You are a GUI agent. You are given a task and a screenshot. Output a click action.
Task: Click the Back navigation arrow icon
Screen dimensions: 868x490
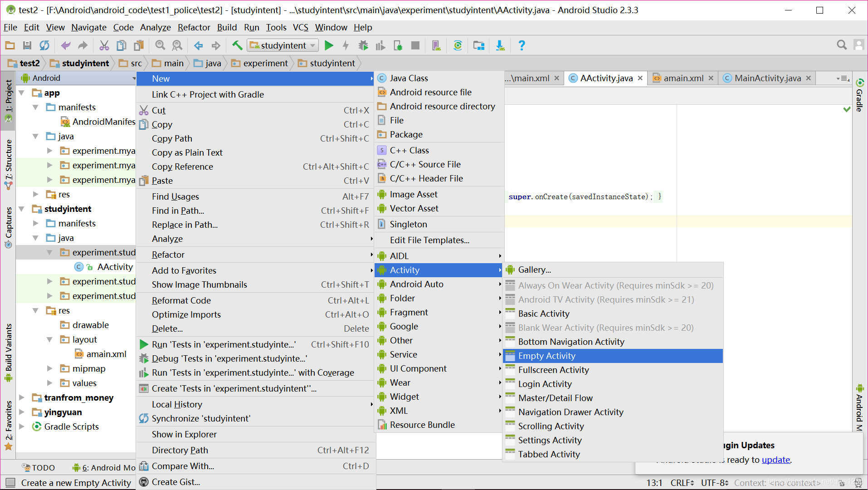(198, 45)
